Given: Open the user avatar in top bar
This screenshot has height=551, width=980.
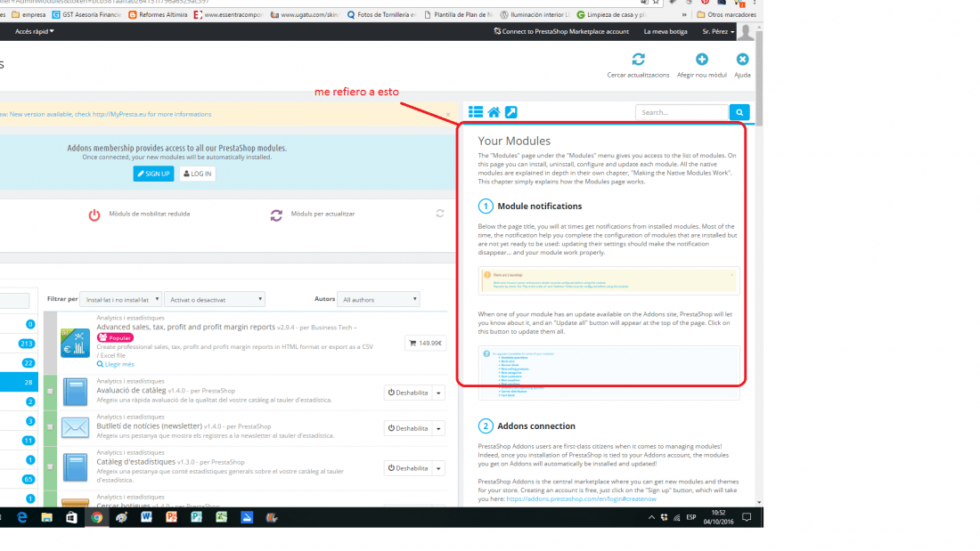Looking at the screenshot, I should (x=746, y=31).
